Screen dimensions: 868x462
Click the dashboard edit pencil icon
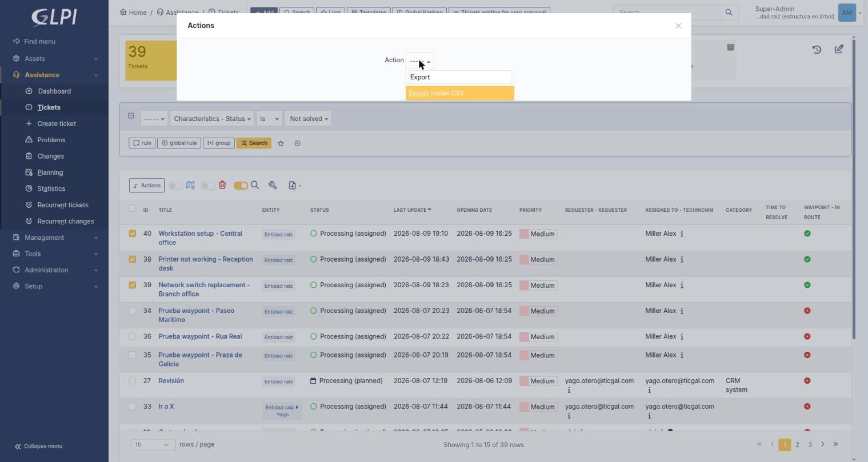point(839,49)
